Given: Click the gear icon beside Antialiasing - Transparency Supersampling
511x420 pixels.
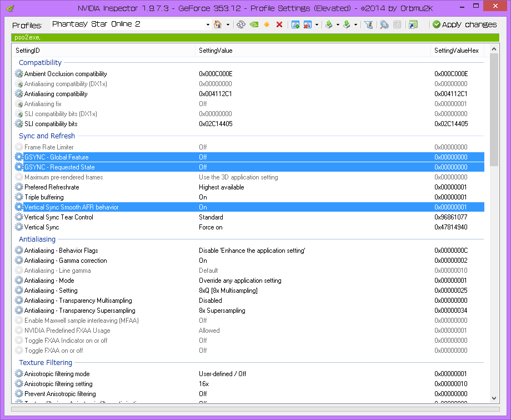Looking at the screenshot, I should click(19, 311).
